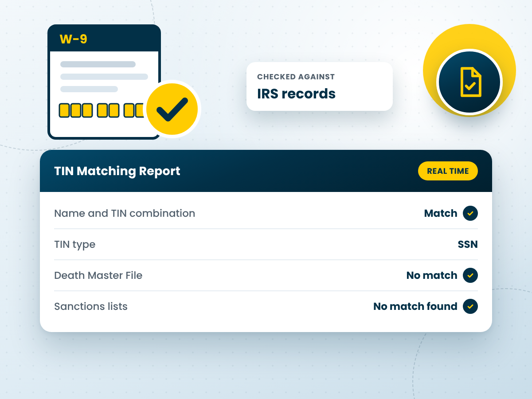
Task: Click the REAL TIME badge
Action: [448, 171]
